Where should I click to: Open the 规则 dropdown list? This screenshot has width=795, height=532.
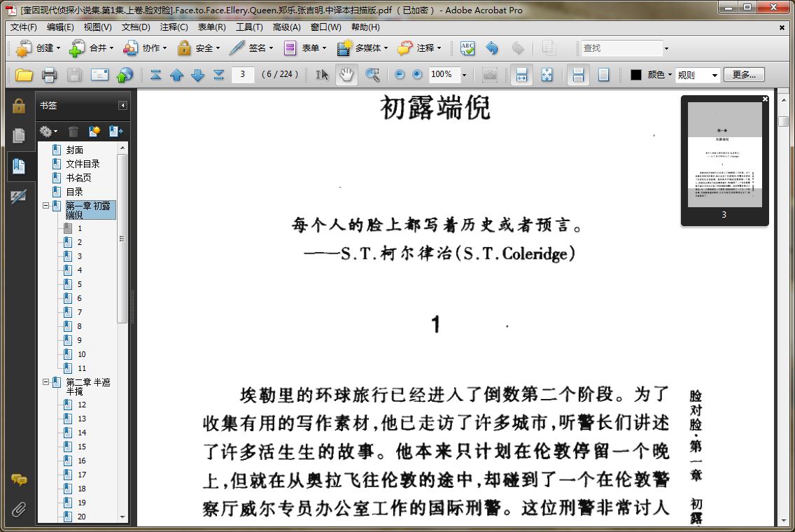click(x=698, y=75)
